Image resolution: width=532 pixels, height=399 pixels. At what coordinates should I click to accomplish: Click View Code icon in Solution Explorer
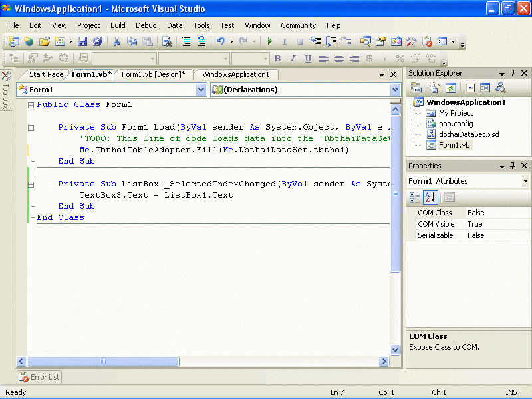click(470, 88)
